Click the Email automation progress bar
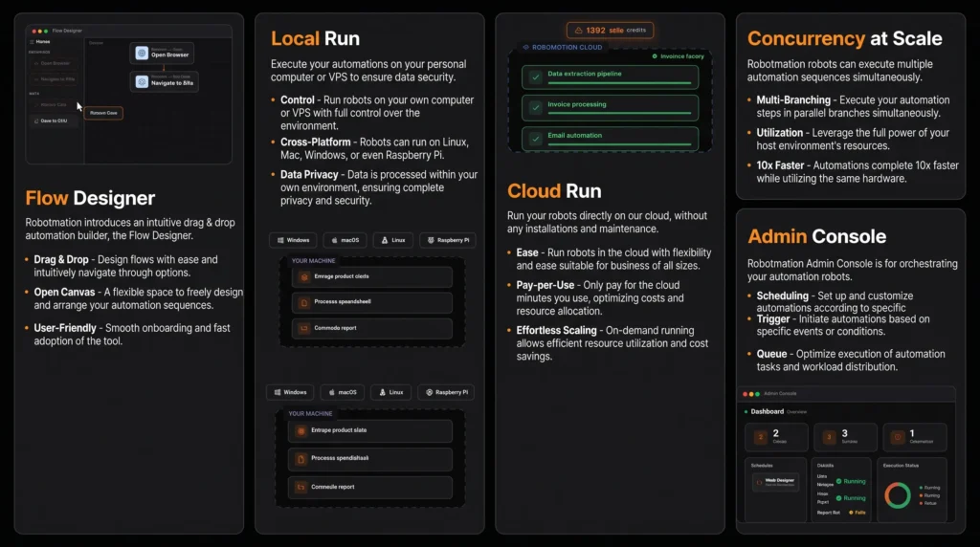The height and width of the screenshot is (547, 980). tap(619, 144)
